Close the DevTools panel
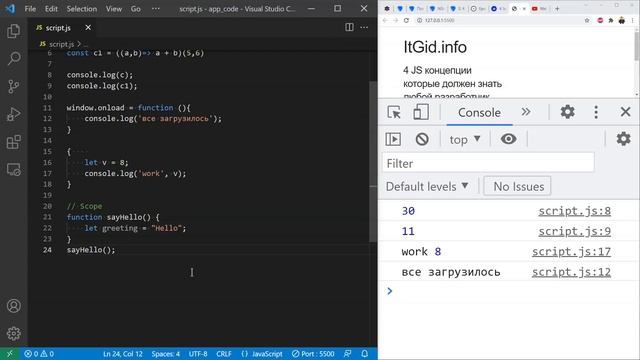The image size is (640, 360). pos(625,112)
